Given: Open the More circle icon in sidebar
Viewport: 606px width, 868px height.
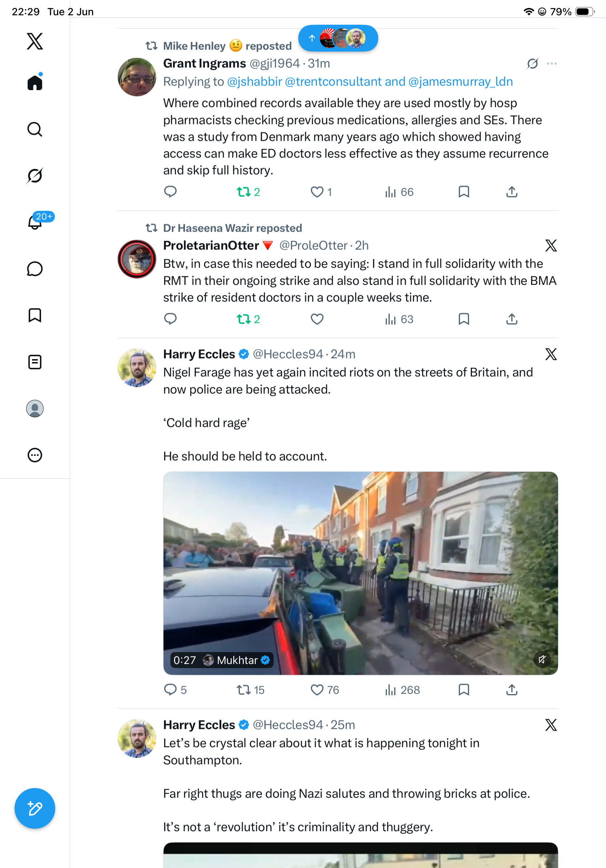Looking at the screenshot, I should click(x=35, y=455).
